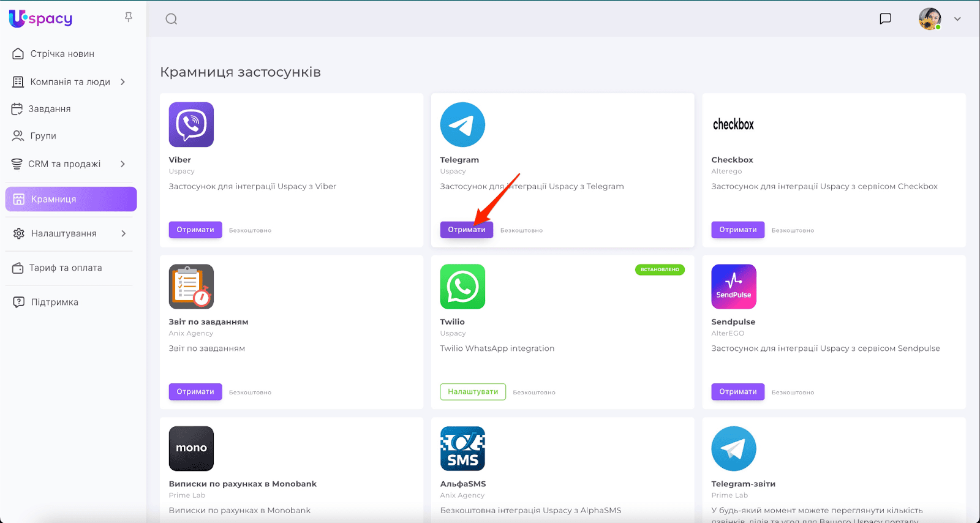The width and height of the screenshot is (980, 523).
Task: Get the Viber app with Отримати
Action: pos(195,230)
